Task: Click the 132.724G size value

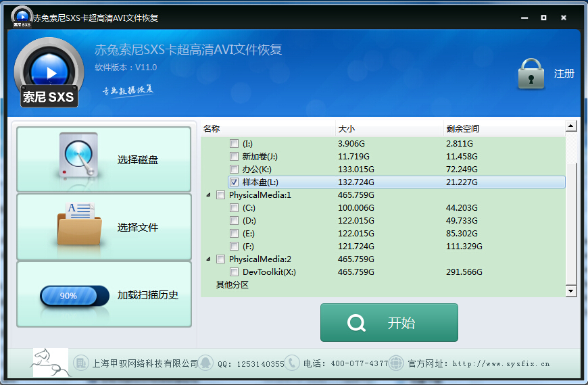Action: tap(356, 182)
